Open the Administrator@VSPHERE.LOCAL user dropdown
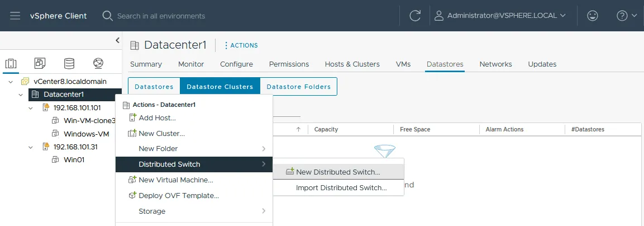Screen dimensions: 644x226 pyautogui.click(x=507, y=16)
